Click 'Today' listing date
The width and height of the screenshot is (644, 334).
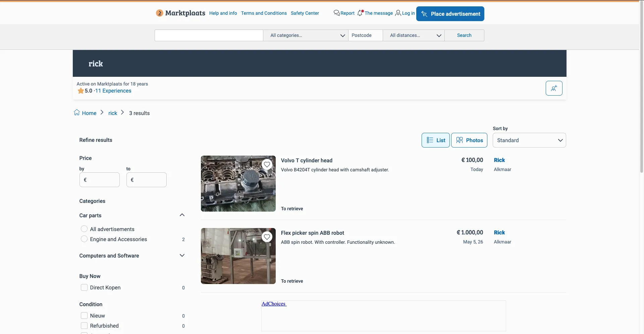click(477, 169)
